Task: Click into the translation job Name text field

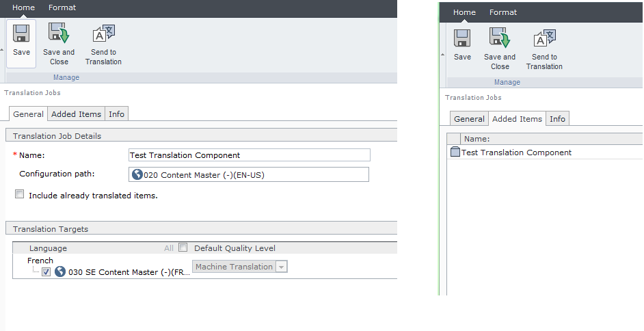Action: tap(249, 155)
